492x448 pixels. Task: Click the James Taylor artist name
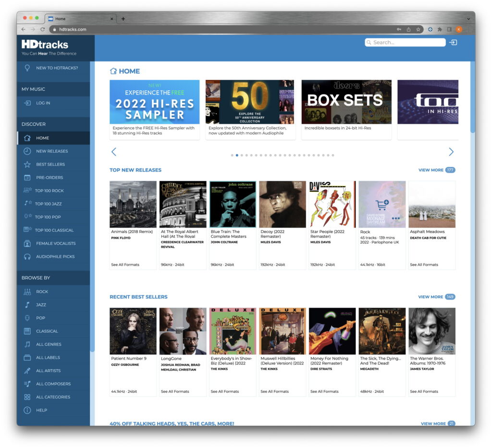(422, 369)
